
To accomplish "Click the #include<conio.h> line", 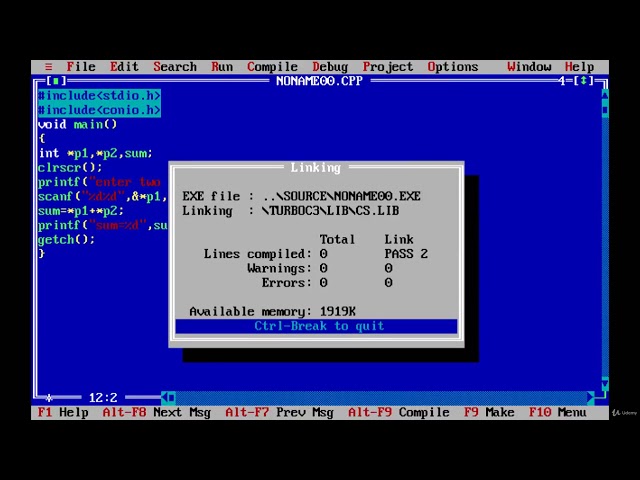I will (x=99, y=110).
